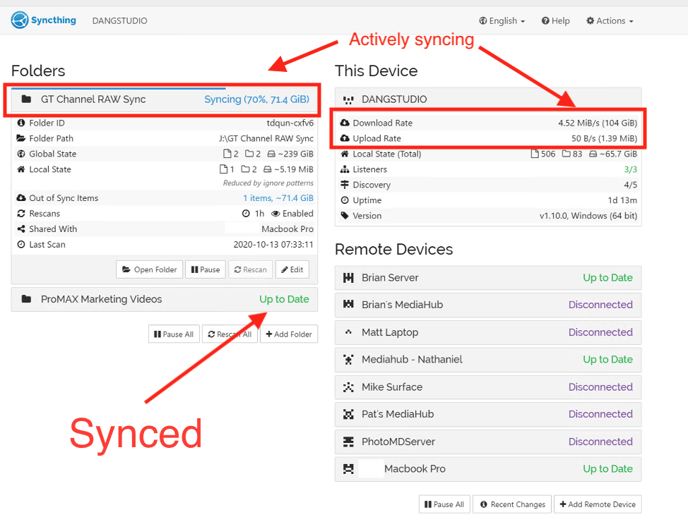Screen dimensions: 688x529
Task: Click the Add Remote Device button
Action: [598, 504]
